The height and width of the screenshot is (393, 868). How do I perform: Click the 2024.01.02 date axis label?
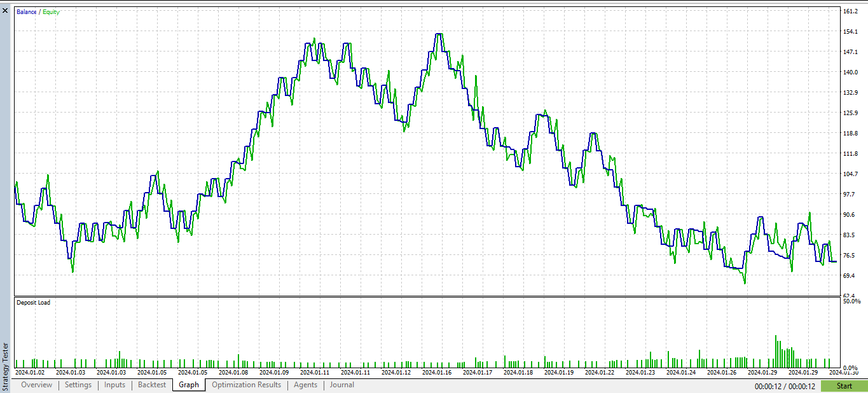point(29,371)
